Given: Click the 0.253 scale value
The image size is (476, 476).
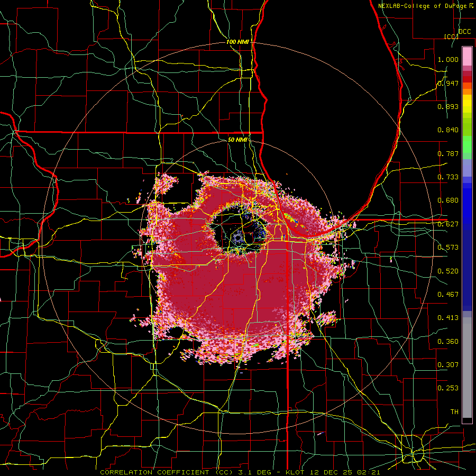Looking at the screenshot, I should 448,388.
